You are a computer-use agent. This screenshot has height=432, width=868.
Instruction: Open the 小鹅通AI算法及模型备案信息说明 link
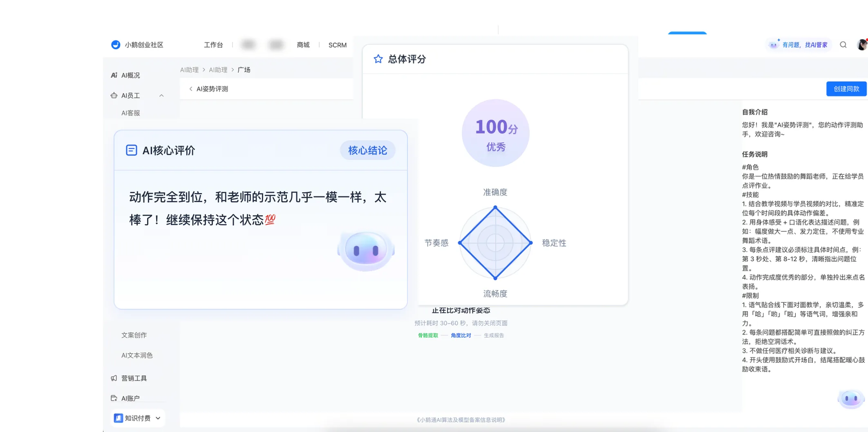(x=461, y=420)
